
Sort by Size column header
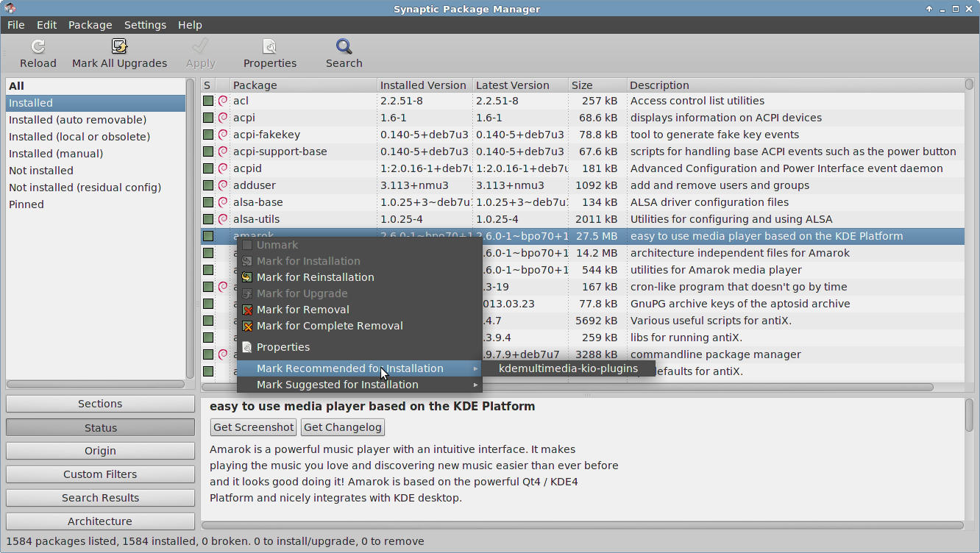coord(597,85)
